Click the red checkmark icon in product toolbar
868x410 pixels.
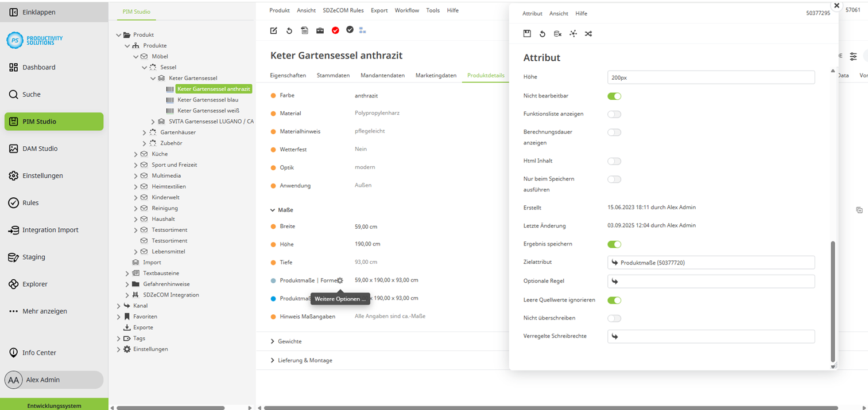coord(335,30)
